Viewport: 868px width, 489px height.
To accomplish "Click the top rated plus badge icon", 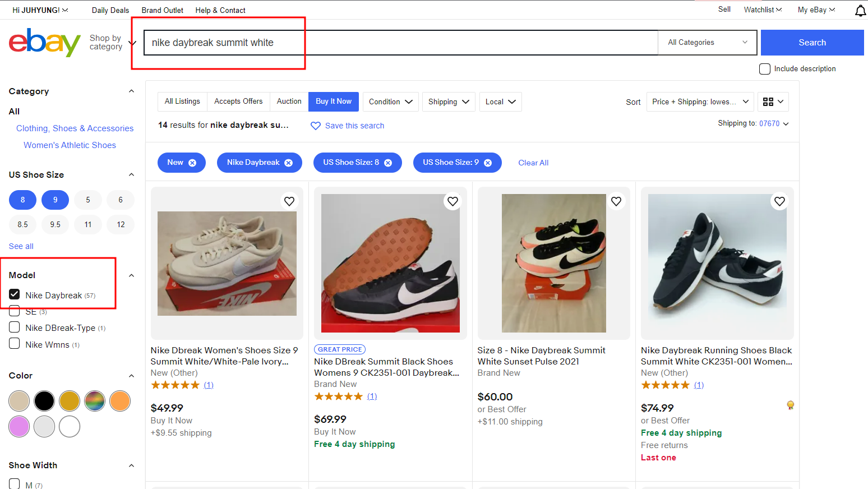I will [790, 405].
